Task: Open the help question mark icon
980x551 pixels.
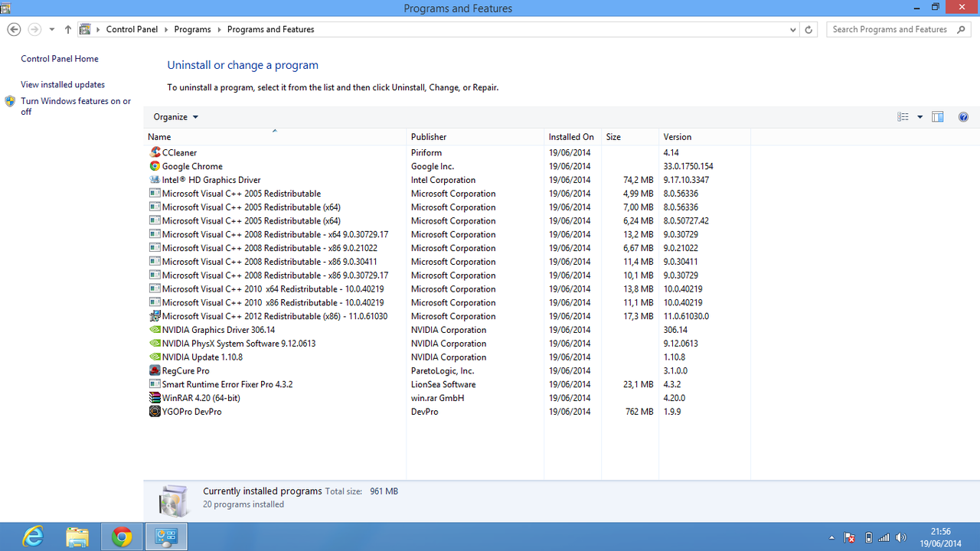Action: (x=963, y=117)
